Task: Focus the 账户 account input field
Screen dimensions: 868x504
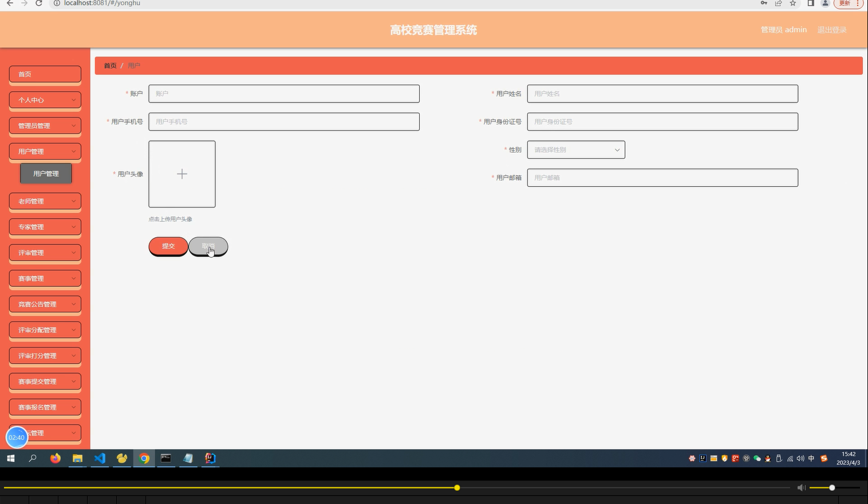Action: 284,94
